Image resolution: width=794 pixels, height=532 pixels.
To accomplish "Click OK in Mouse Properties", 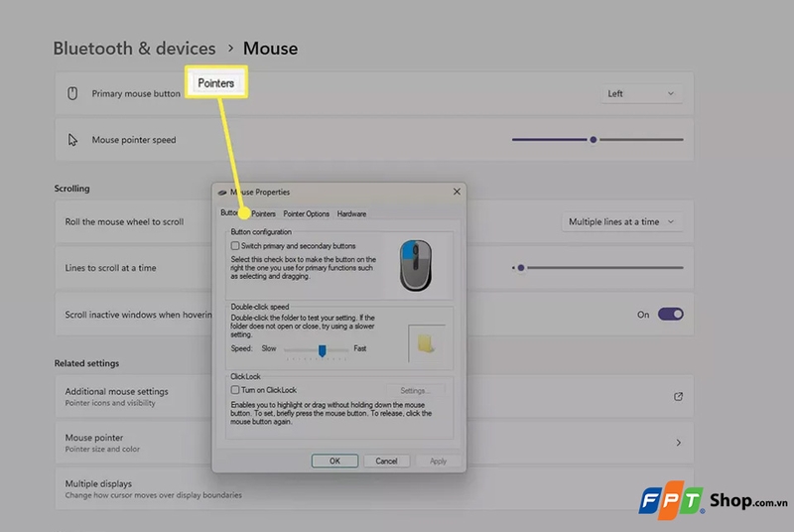I will (x=334, y=461).
